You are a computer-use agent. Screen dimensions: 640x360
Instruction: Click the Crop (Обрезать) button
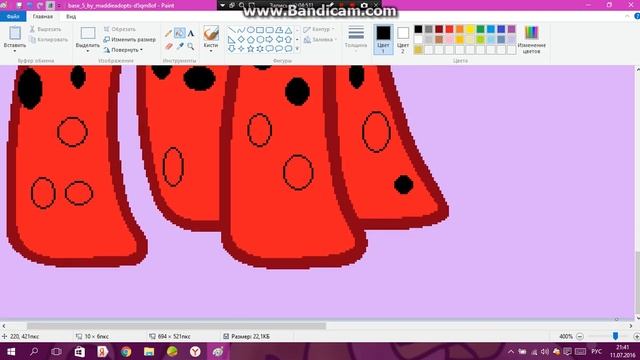(x=120, y=29)
